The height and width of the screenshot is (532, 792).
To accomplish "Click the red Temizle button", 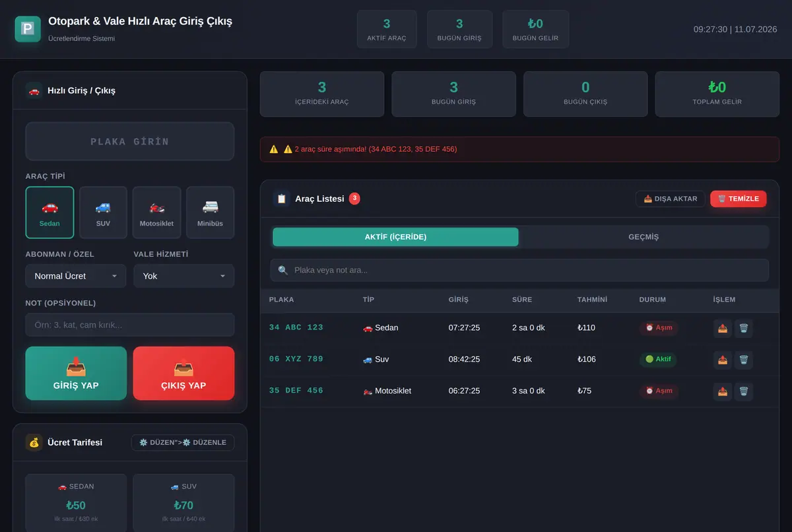I will click(x=739, y=199).
